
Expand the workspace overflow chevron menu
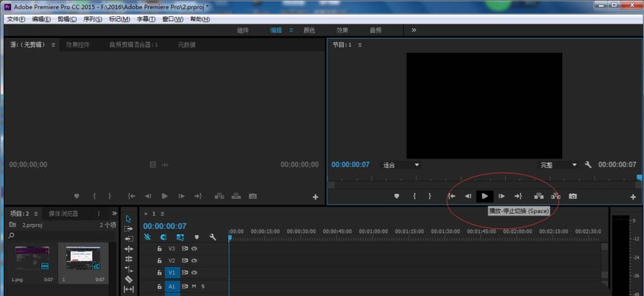tap(413, 30)
